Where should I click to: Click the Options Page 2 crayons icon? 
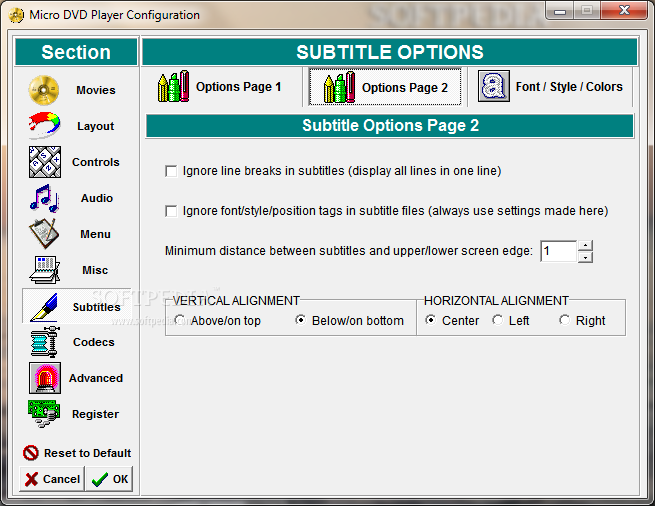click(x=339, y=87)
